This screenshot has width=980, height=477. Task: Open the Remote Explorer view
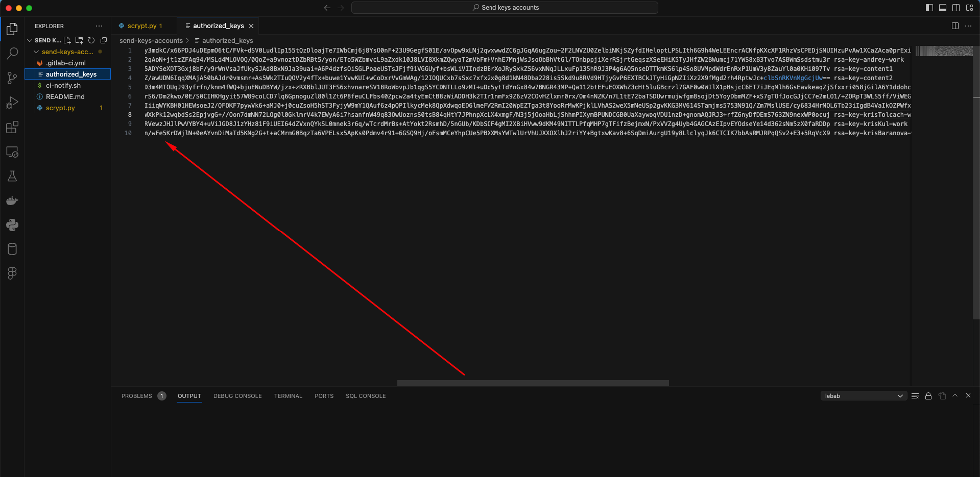[x=12, y=152]
